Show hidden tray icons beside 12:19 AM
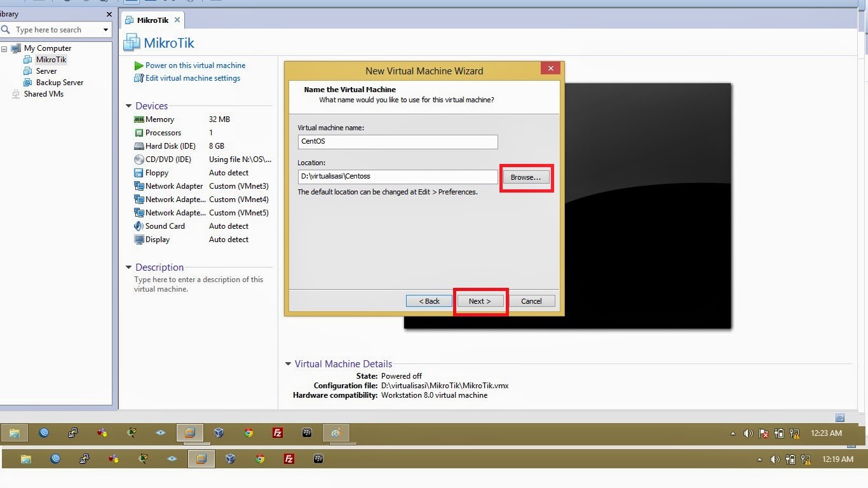 [759, 459]
